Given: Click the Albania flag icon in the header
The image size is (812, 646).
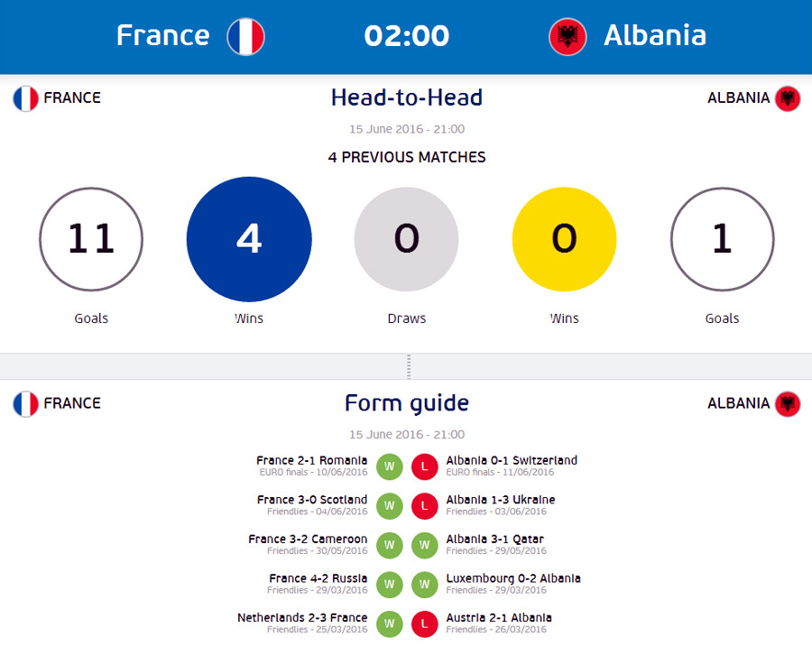Looking at the screenshot, I should pos(568,37).
